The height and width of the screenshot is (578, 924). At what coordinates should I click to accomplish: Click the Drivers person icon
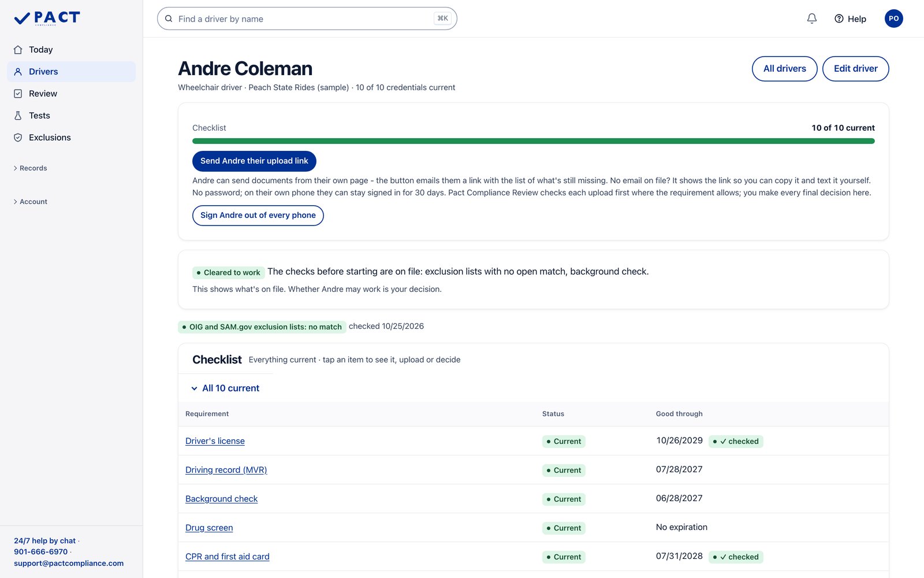coord(18,72)
